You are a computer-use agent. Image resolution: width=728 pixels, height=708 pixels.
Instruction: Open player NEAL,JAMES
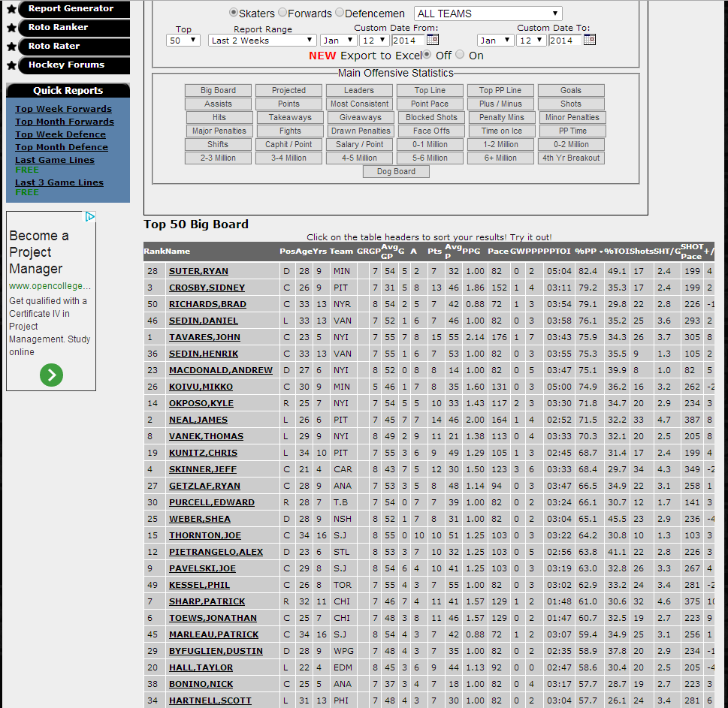point(198,420)
